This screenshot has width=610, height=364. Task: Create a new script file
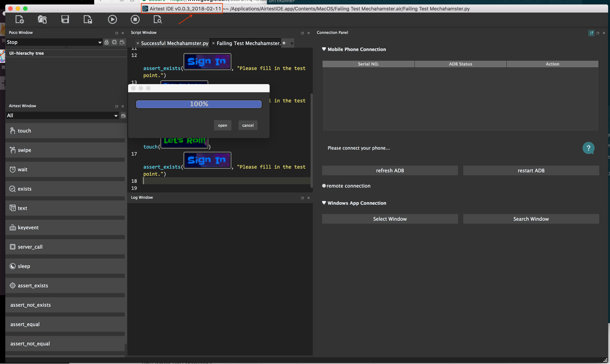(x=20, y=19)
